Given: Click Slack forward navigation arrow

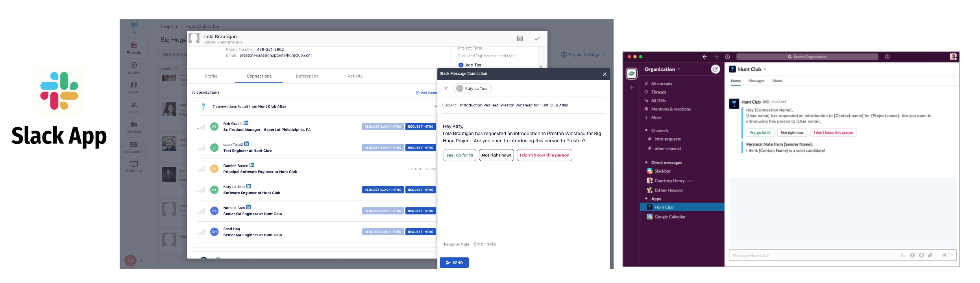Looking at the screenshot, I should (716, 57).
